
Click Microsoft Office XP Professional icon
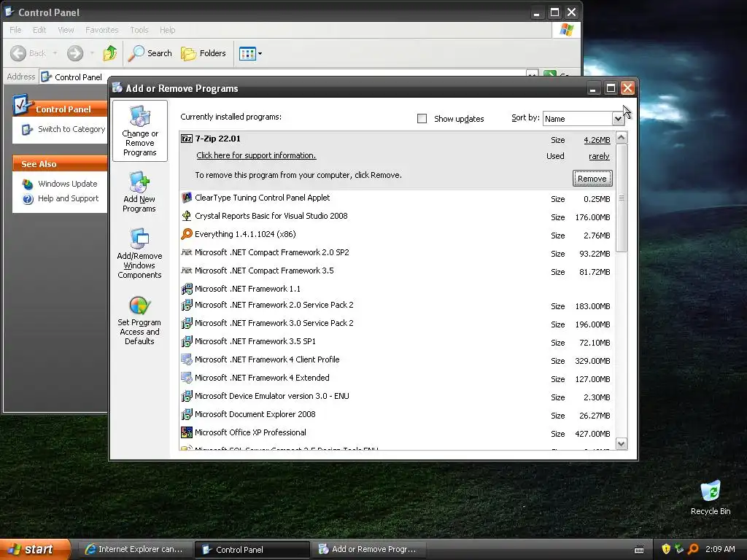click(x=187, y=432)
